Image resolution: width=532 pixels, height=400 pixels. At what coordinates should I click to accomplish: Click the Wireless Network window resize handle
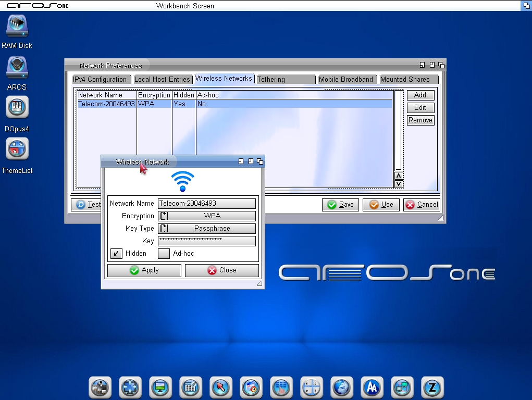(259, 283)
